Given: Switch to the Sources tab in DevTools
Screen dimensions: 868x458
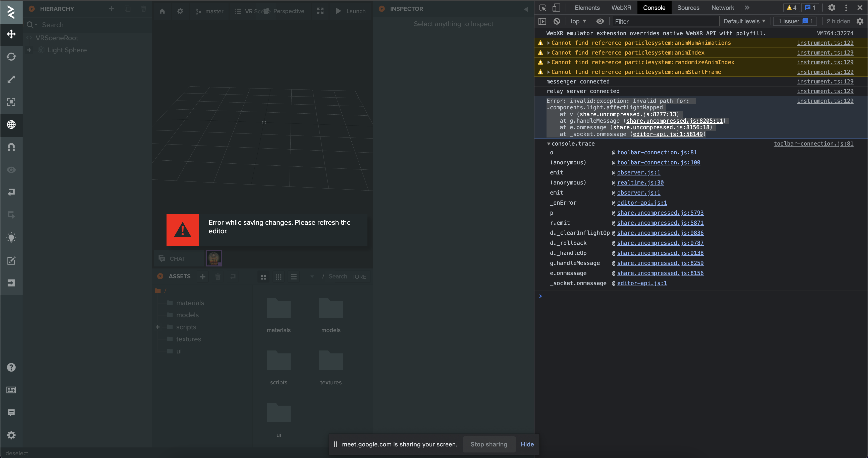Looking at the screenshot, I should tap(688, 8).
